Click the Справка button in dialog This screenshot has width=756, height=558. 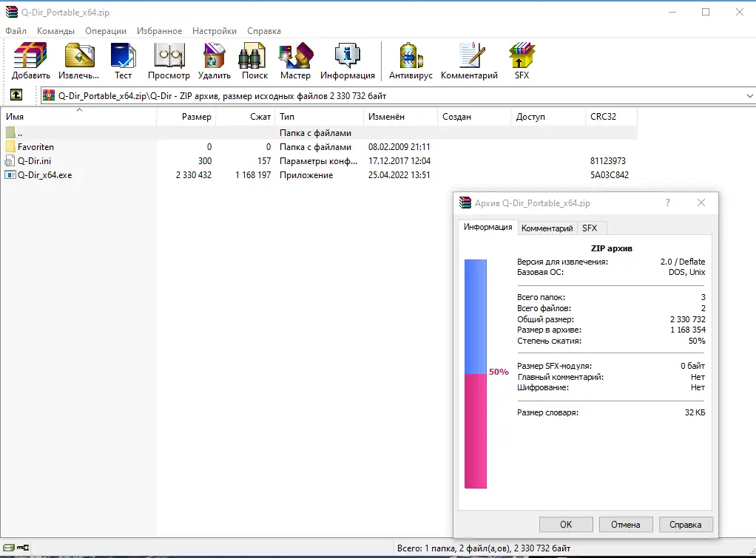tap(686, 524)
